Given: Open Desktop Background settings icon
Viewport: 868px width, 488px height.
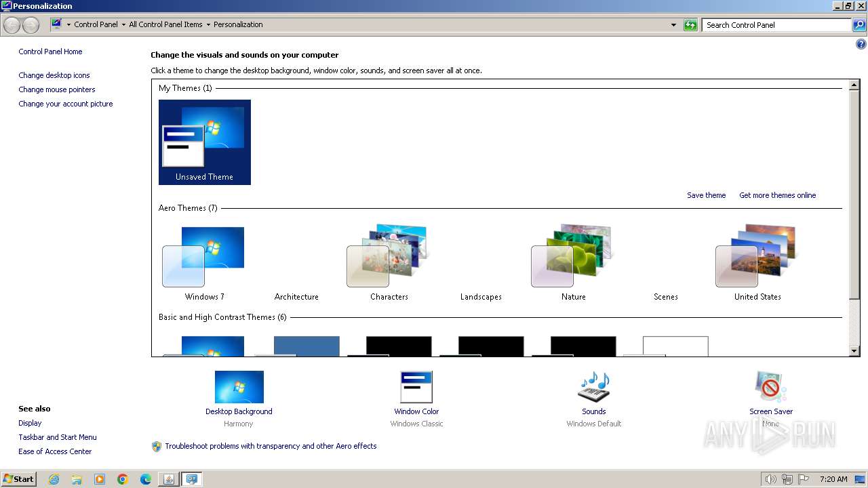Looking at the screenshot, I should [x=239, y=387].
